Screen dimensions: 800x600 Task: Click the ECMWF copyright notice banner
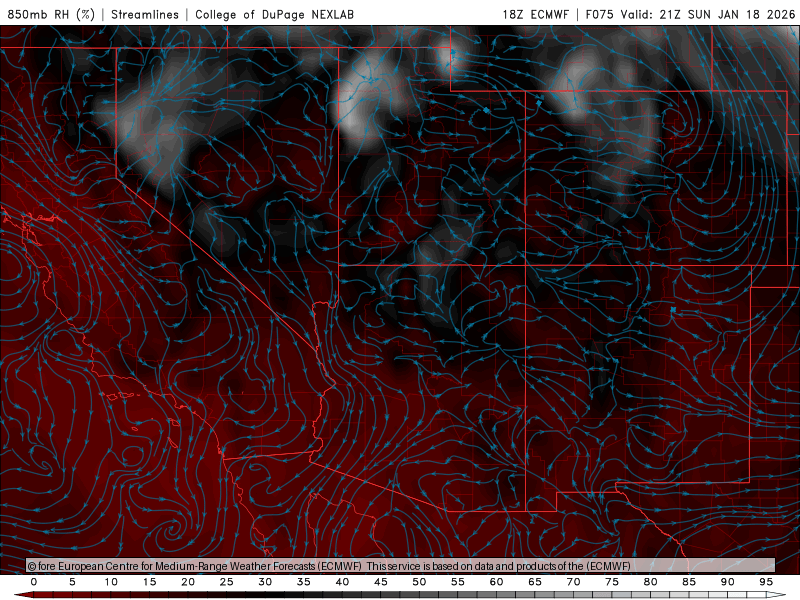click(x=401, y=566)
